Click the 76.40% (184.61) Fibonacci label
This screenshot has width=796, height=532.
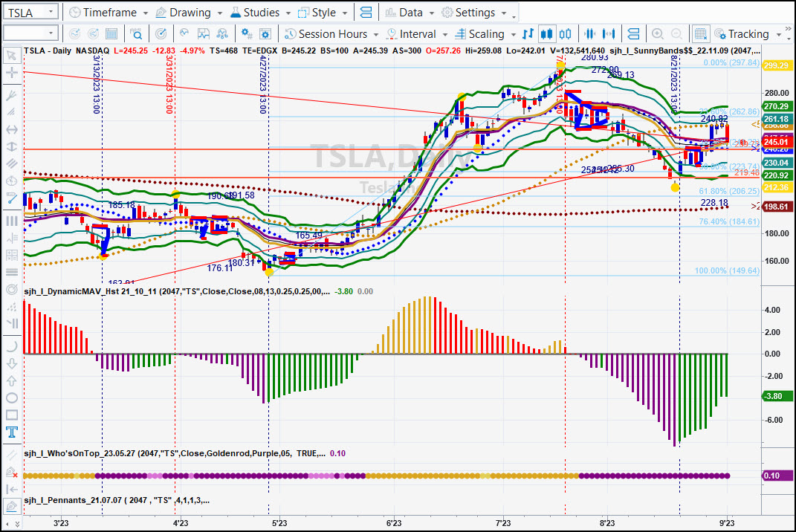pyautogui.click(x=729, y=221)
